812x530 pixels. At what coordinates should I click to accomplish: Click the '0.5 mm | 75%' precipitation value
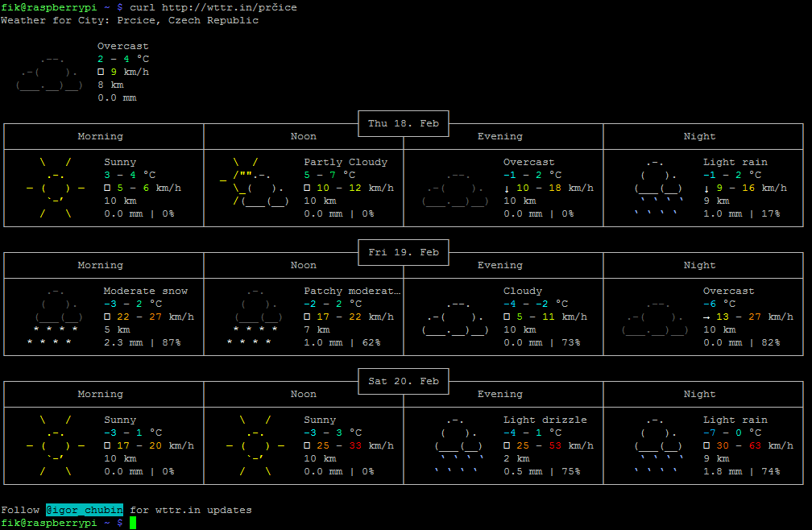coord(541,471)
